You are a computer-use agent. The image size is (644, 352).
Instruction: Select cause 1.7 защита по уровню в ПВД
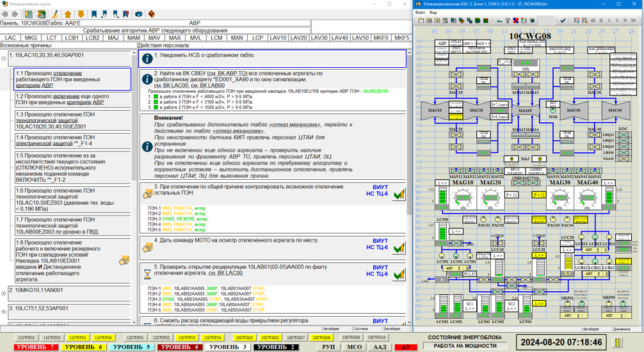(72, 225)
